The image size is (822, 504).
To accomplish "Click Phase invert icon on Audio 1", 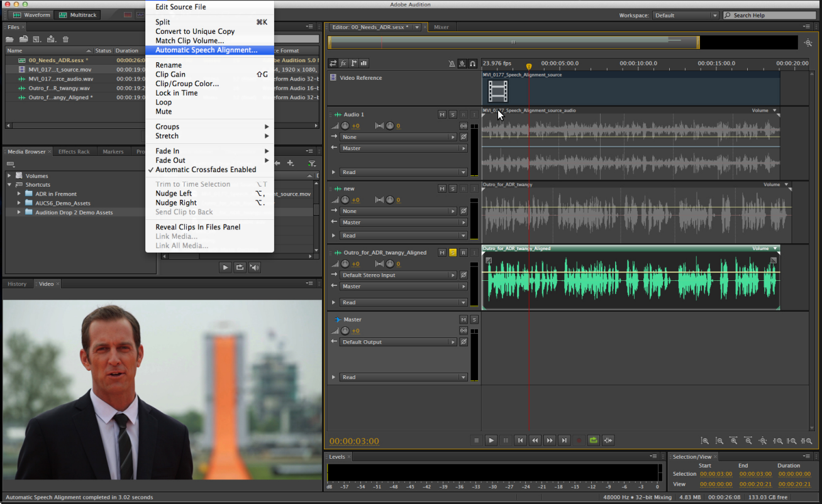I will coord(464,136).
